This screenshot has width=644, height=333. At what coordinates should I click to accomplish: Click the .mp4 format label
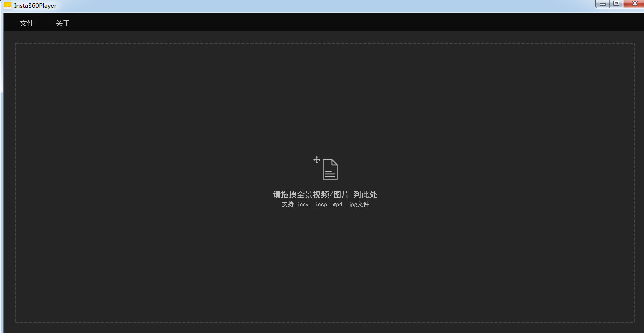(x=337, y=204)
